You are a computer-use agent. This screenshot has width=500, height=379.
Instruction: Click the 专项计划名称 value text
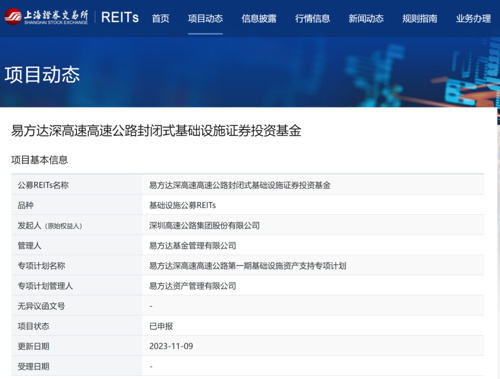click(x=248, y=266)
